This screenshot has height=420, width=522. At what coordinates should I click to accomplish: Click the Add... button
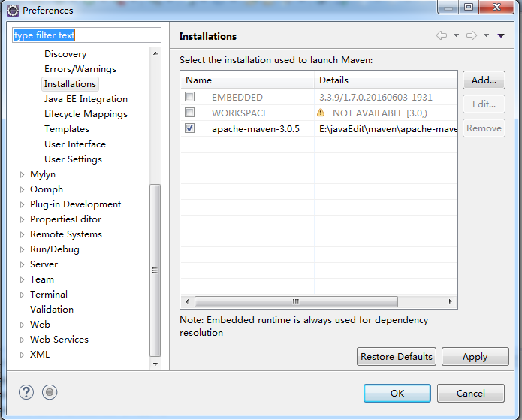[484, 80]
